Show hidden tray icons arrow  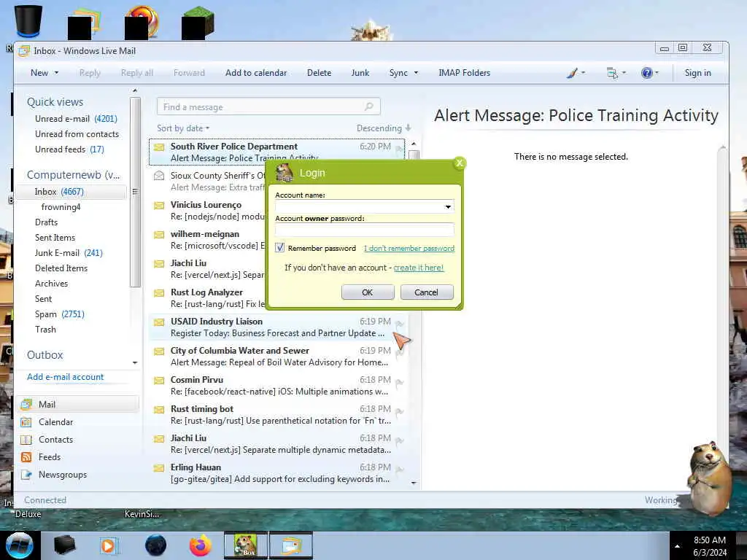click(x=677, y=545)
